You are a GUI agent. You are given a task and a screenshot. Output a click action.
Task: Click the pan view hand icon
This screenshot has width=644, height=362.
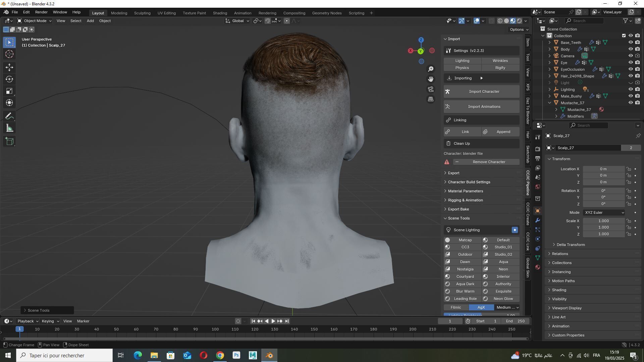pyautogui.click(x=431, y=79)
